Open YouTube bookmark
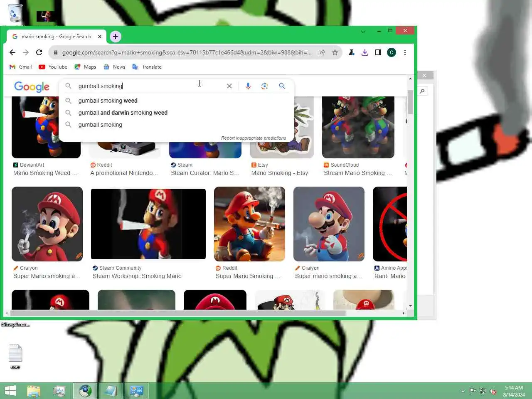The height and width of the screenshot is (399, 532). (x=53, y=67)
